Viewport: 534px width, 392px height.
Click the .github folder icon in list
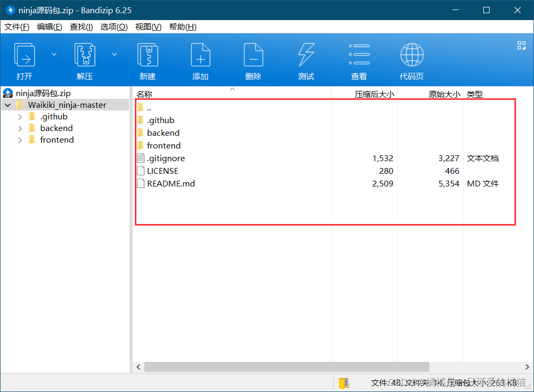[x=140, y=120]
